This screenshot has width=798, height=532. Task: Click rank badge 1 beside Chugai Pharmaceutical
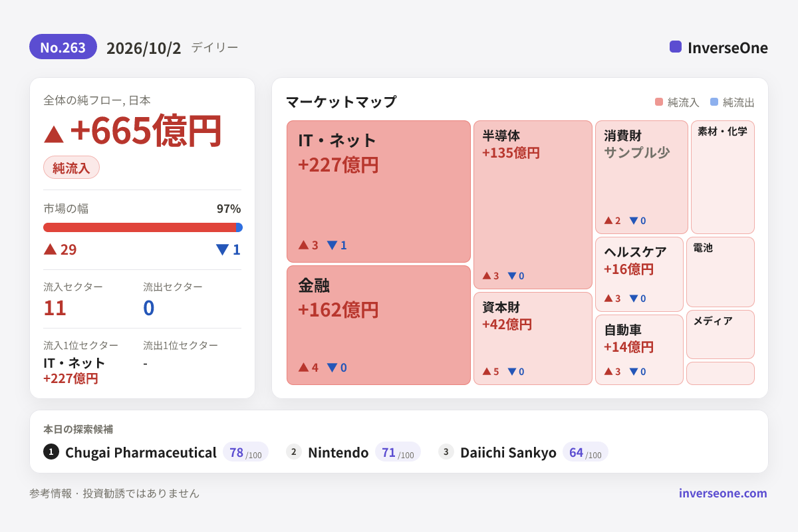pyautogui.click(x=51, y=452)
